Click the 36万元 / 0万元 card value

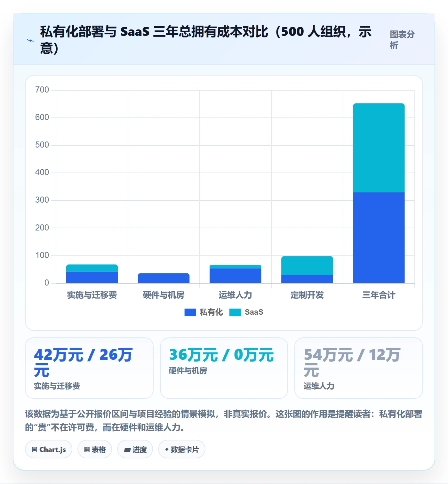[221, 355]
